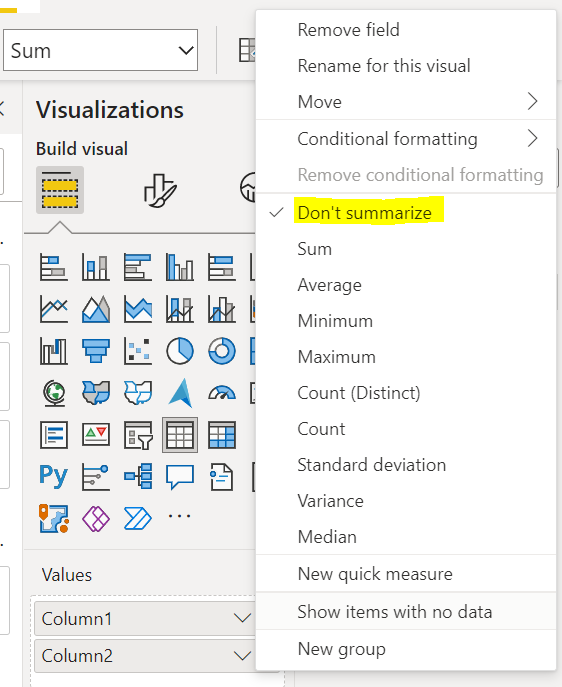The height and width of the screenshot is (687, 562).
Task: Select the Matrix visual
Action: coord(222,435)
